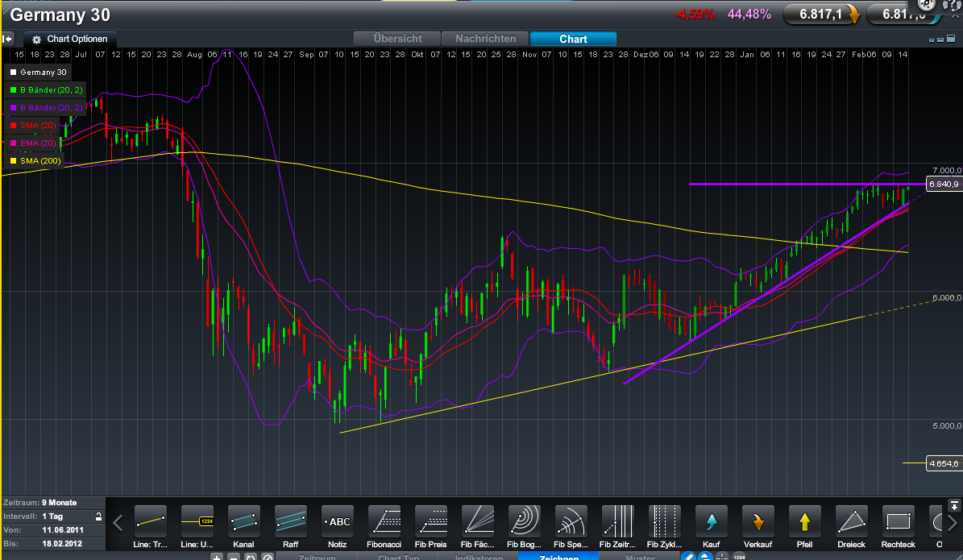Screen dimensions: 963x560
Task: Pick the Kanal channel drawing tool
Action: tap(244, 521)
